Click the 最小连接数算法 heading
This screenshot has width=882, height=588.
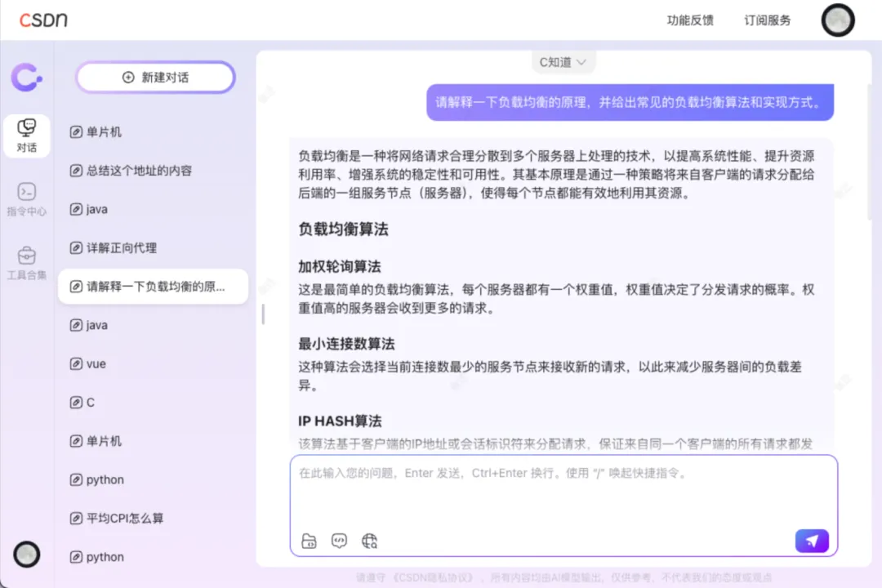346,344
